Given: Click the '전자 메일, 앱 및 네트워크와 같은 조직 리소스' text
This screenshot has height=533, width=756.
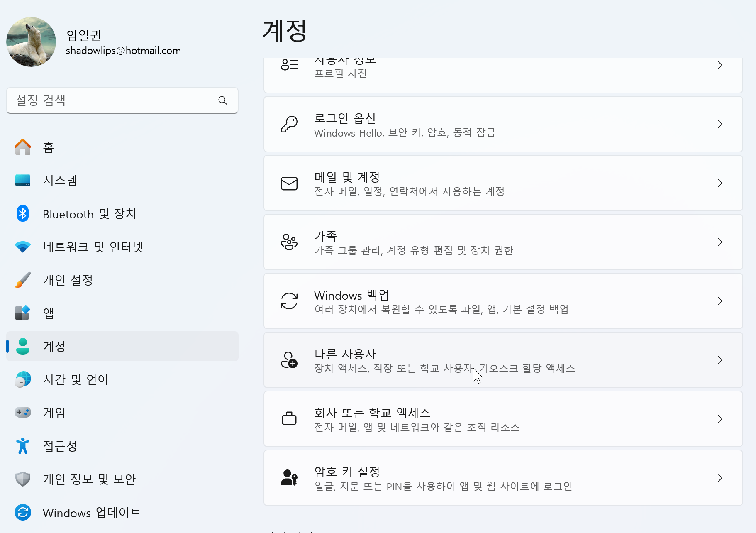Looking at the screenshot, I should [417, 427].
